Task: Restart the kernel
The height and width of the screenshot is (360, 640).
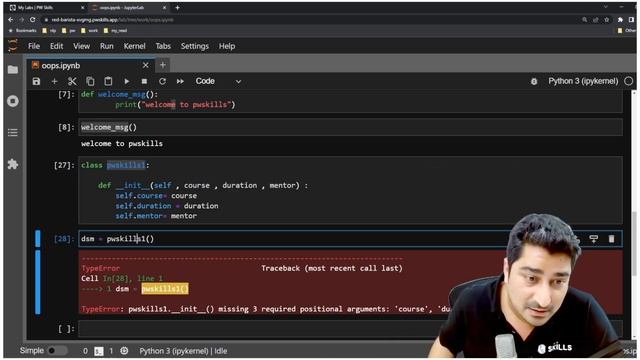Action: [162, 81]
